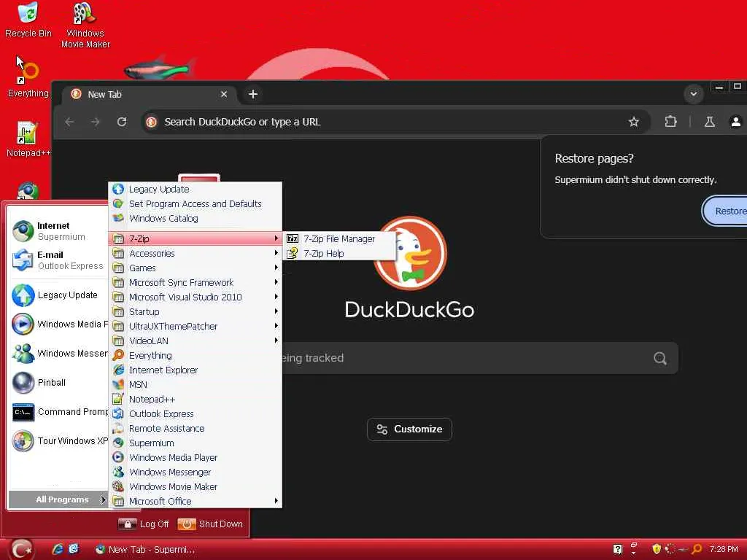This screenshot has height=560, width=747.
Task: Click the address bar search field
Action: coord(395,122)
